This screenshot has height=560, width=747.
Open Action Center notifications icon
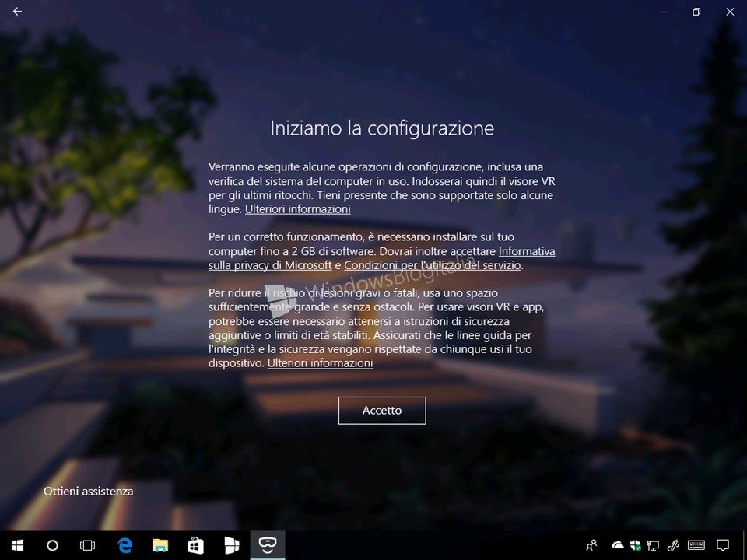723,545
